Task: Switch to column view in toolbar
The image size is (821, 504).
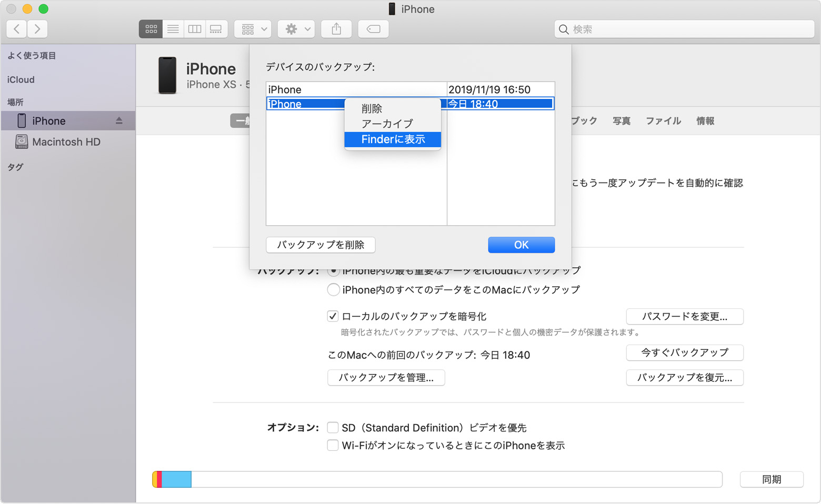Action: coord(195,29)
